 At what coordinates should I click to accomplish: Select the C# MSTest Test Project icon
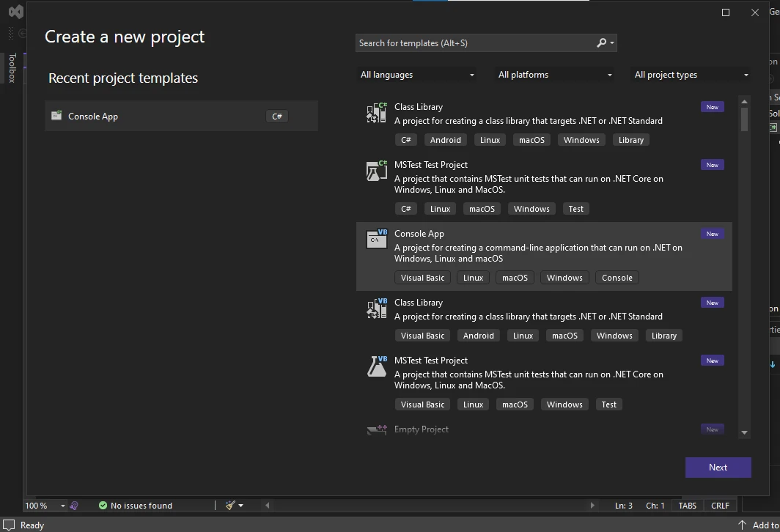pyautogui.click(x=376, y=171)
